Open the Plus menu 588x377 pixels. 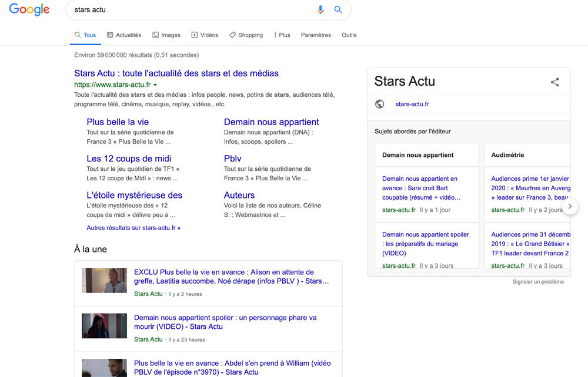282,35
